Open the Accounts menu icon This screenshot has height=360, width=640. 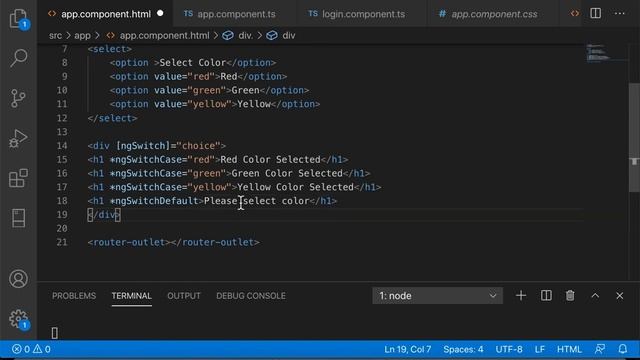18,279
